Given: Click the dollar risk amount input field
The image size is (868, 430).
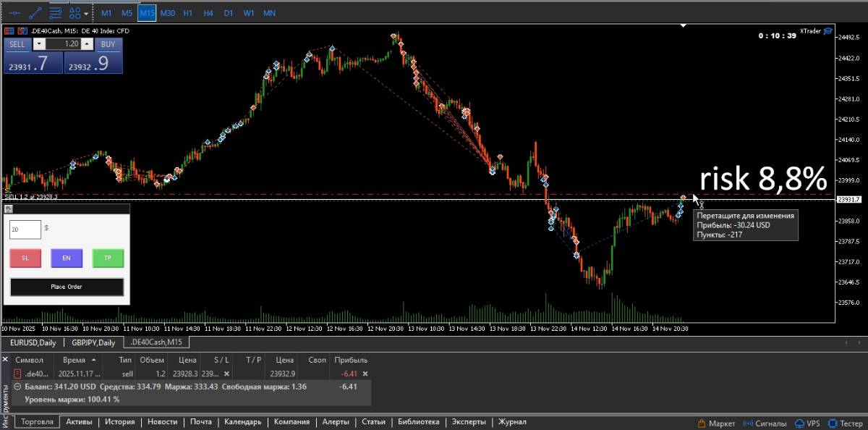Looking at the screenshot, I should [x=25, y=229].
